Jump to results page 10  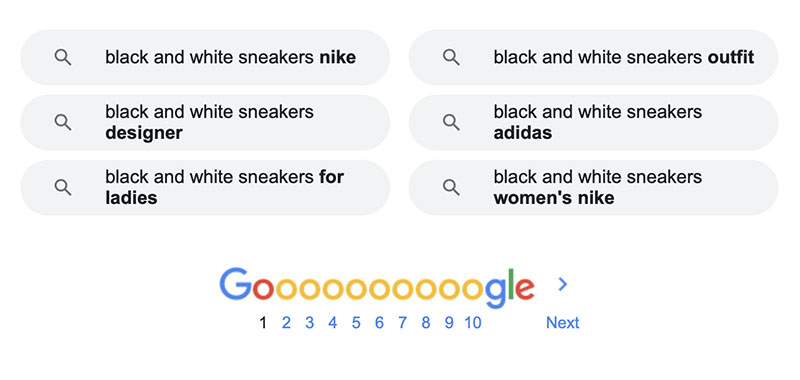click(473, 323)
